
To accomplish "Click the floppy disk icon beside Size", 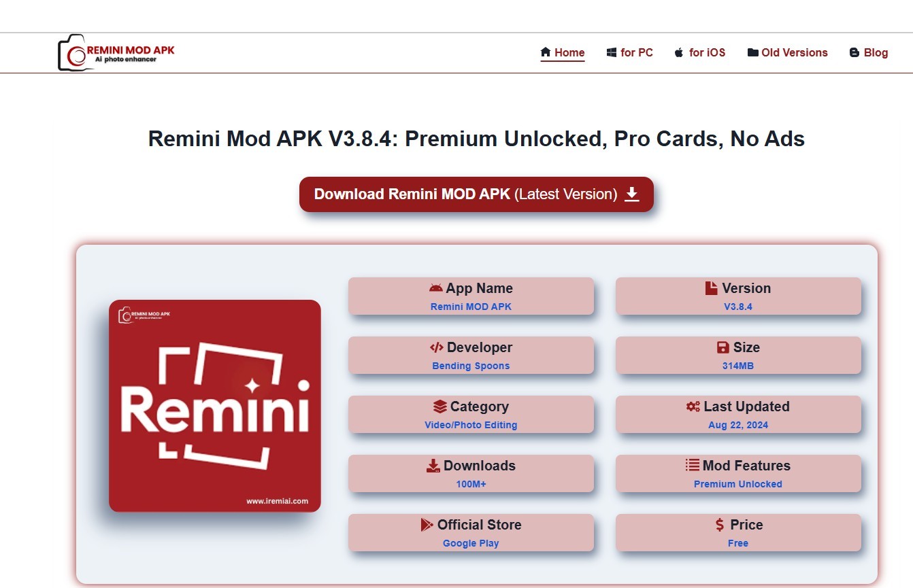I will (x=723, y=347).
